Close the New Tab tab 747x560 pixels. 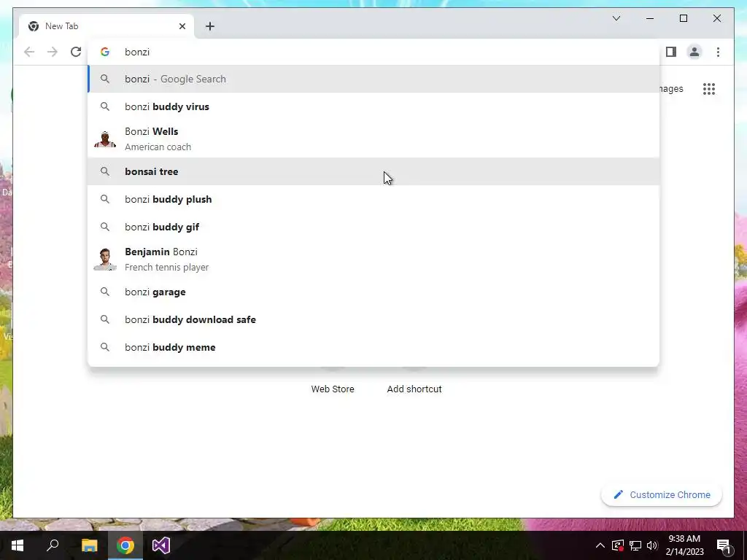(x=182, y=26)
